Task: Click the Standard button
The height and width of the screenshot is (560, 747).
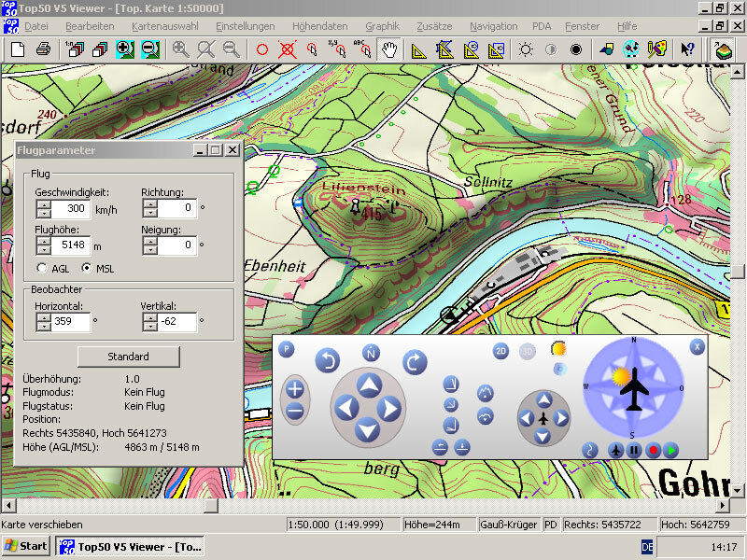Action: tap(129, 357)
